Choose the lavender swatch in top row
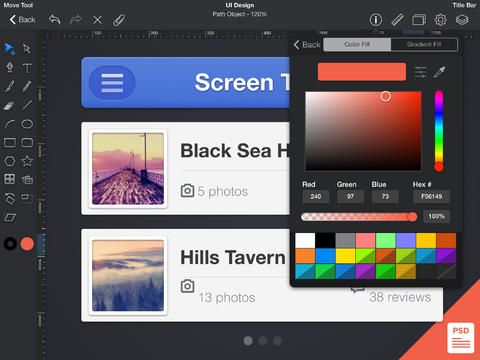The image size is (480, 360). pos(406,240)
